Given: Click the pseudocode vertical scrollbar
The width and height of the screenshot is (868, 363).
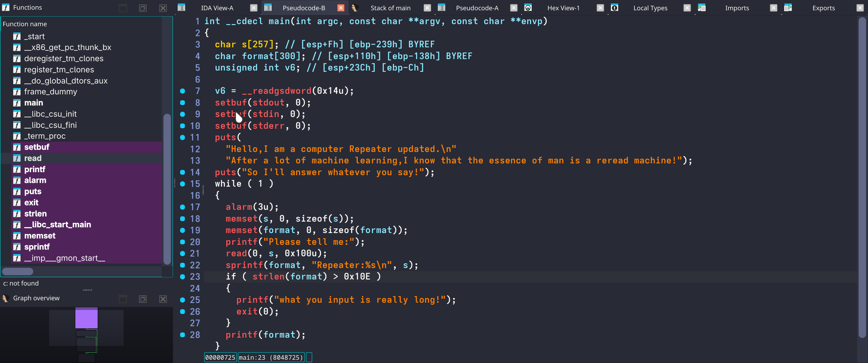Looking at the screenshot, I should tap(862, 178).
